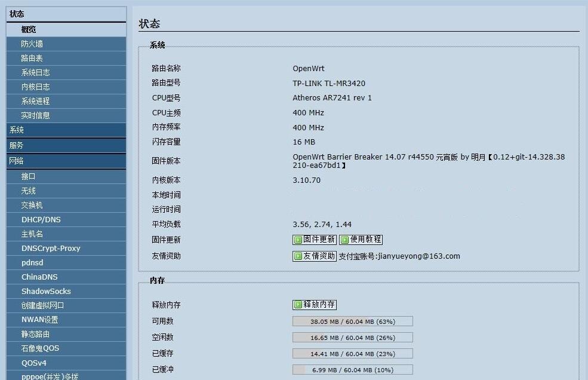View the 系统日志 system log
Image resolution: width=588 pixels, height=380 pixels.
point(36,72)
